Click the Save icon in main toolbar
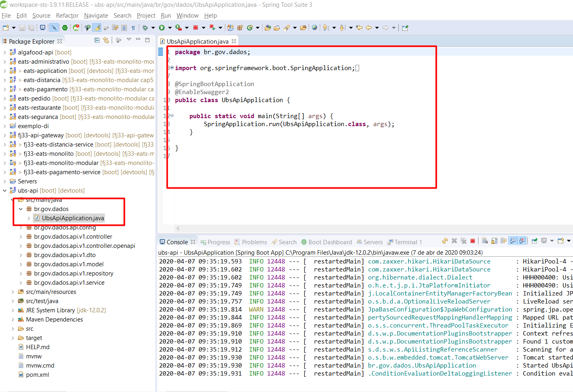The image size is (573, 392). pos(22,28)
